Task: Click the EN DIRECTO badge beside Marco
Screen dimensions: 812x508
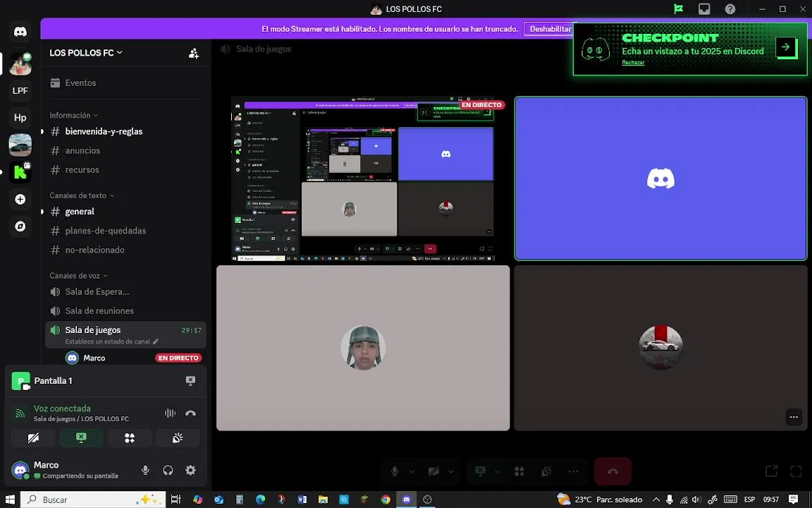Action: (x=178, y=358)
